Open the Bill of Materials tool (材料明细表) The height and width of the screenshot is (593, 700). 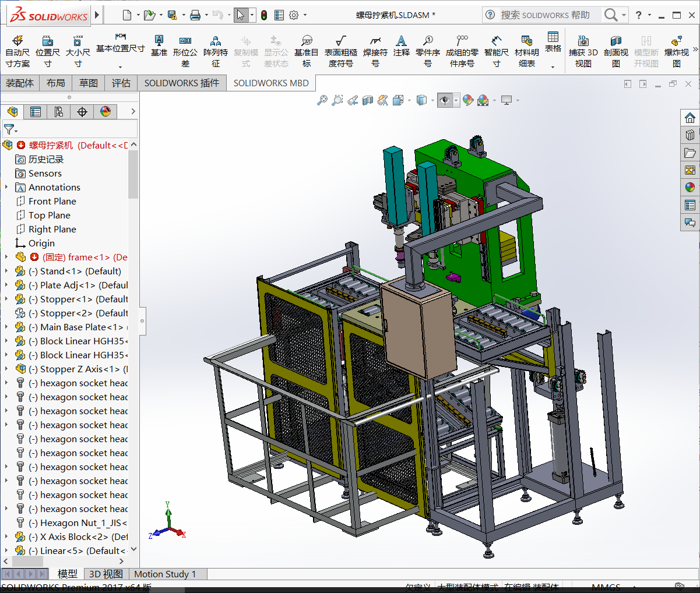tap(527, 51)
